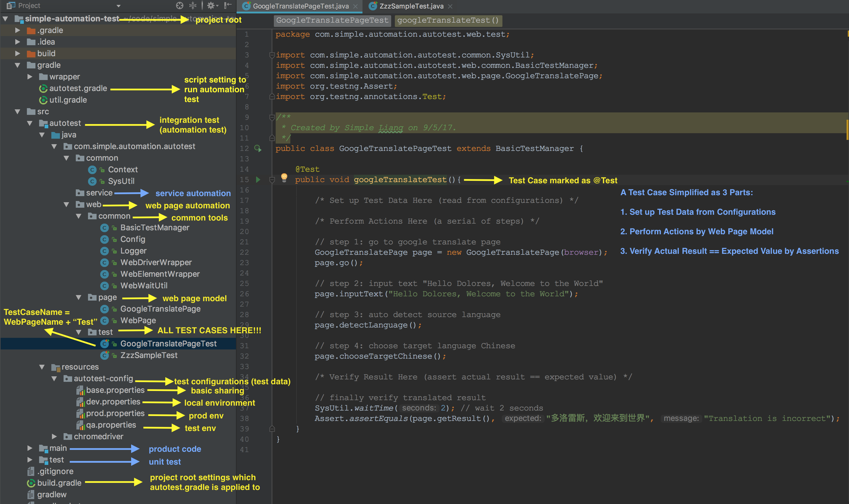The height and width of the screenshot is (504, 849).
Task: Expand the chromedriver folder
Action: click(x=54, y=436)
